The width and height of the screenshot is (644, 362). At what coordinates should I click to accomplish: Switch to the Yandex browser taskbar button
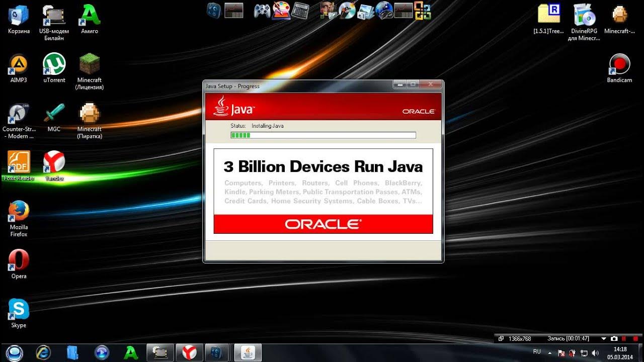click(189, 352)
